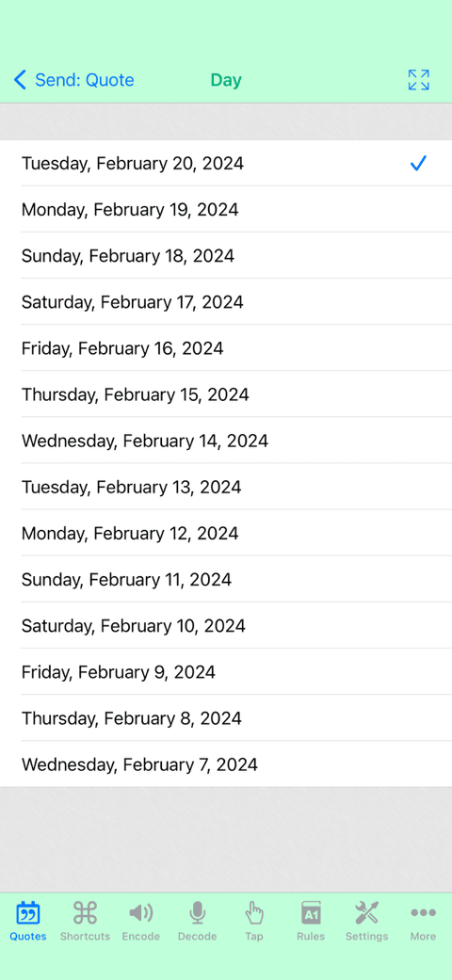The image size is (452, 980).
Task: Open the Quotes tab icon
Action: pos(27,913)
